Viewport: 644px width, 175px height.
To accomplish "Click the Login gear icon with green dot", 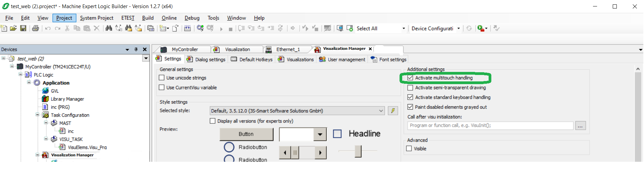I will [200, 28].
